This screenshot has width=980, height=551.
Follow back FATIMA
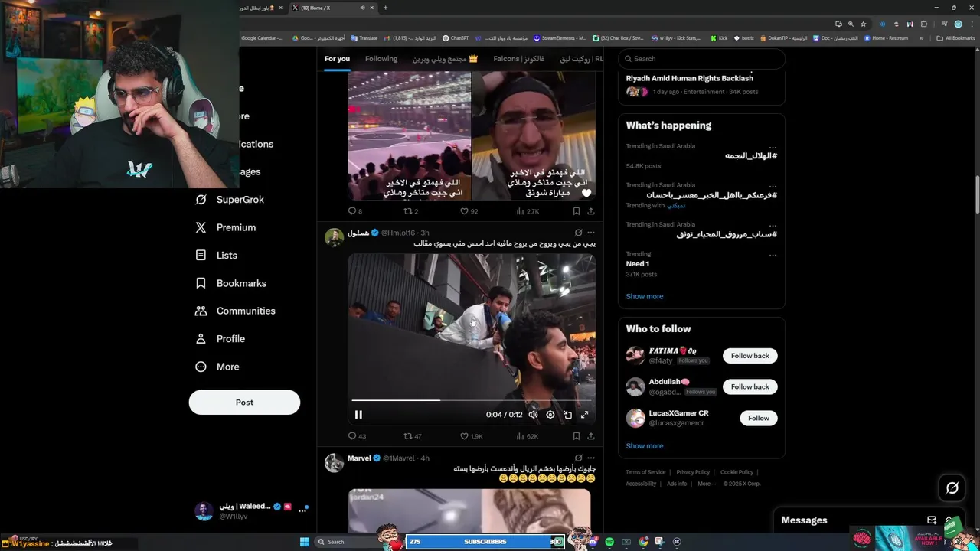pyautogui.click(x=750, y=356)
